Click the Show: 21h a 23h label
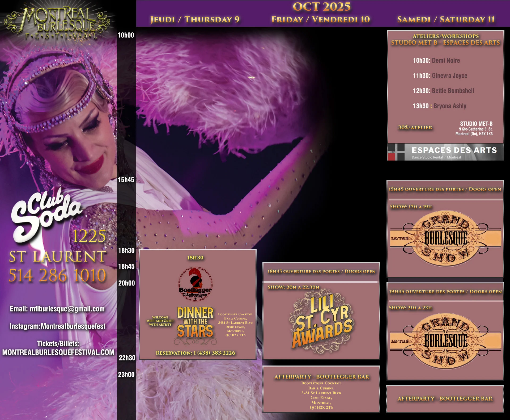Screen dimensions: 510x420 410,308
